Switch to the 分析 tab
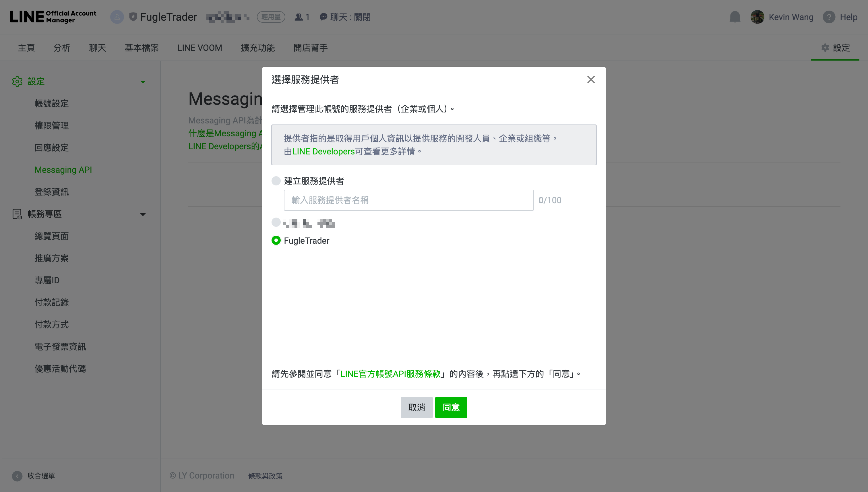Image resolution: width=868 pixels, height=492 pixels. 62,48
